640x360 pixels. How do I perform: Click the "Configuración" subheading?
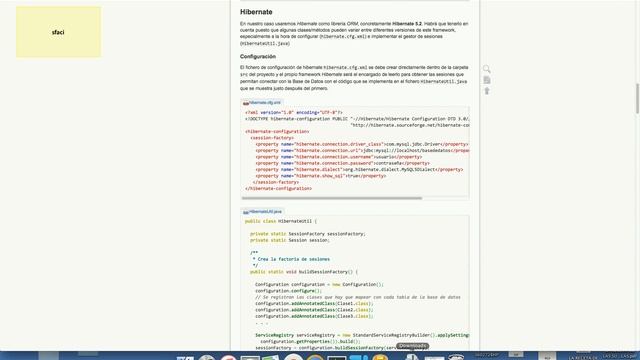258,56
